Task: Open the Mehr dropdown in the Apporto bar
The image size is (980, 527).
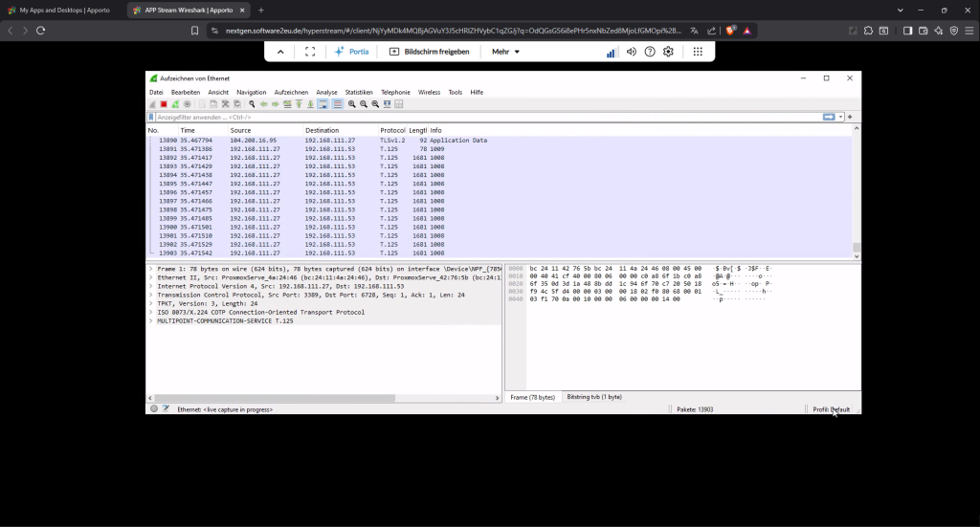Action: tap(505, 52)
